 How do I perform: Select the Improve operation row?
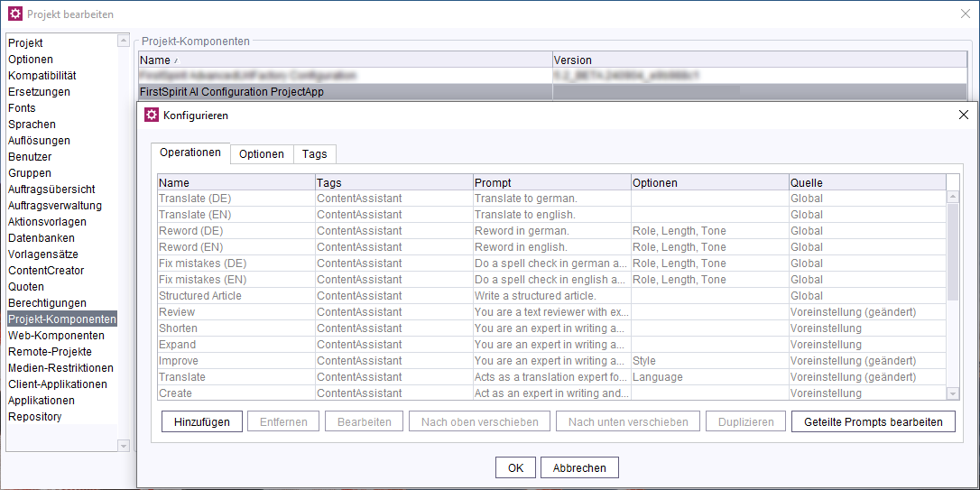[x=552, y=361]
